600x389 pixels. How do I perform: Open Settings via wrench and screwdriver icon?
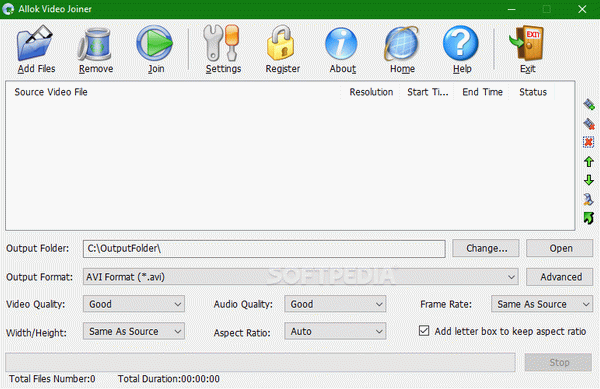click(222, 43)
